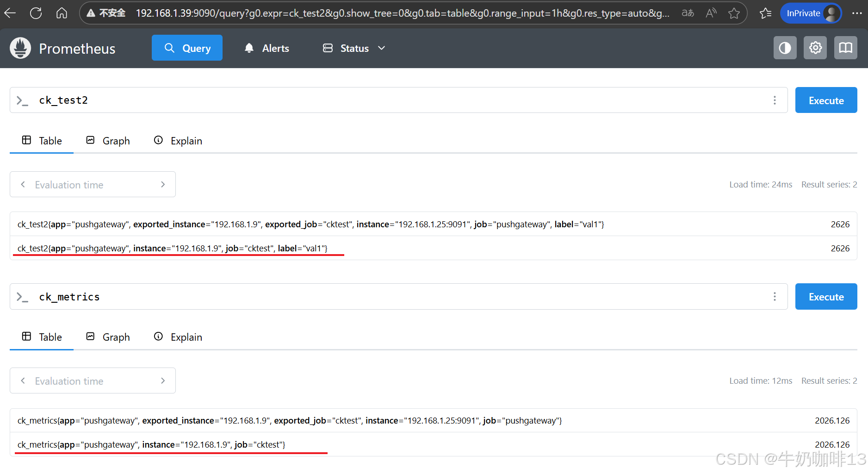Toggle the light/dark theme icon
Screen dimensions: 868x474
click(785, 48)
